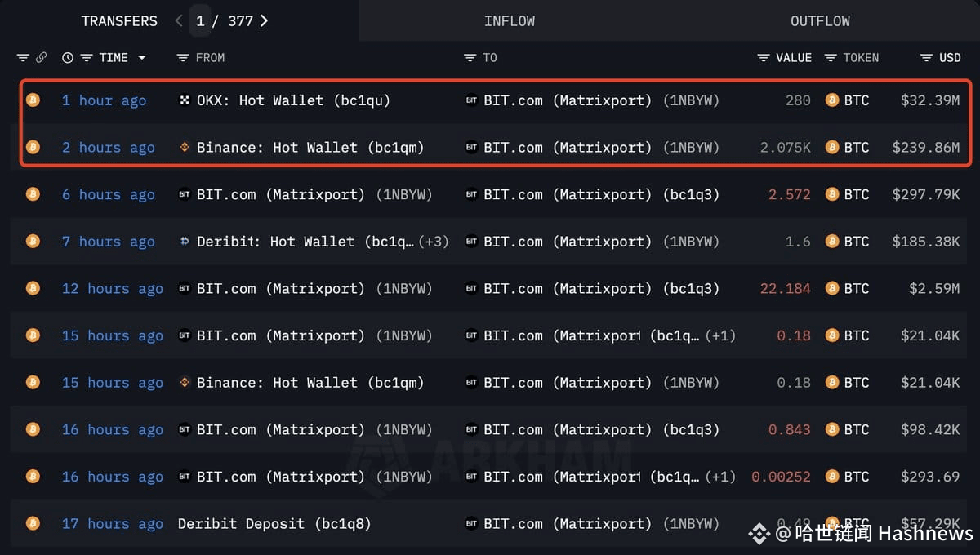Switch to the OUTFLOW tab

pyautogui.click(x=820, y=20)
